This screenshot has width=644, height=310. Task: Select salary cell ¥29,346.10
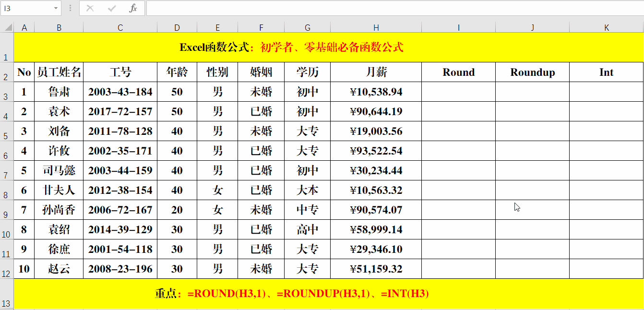376,249
